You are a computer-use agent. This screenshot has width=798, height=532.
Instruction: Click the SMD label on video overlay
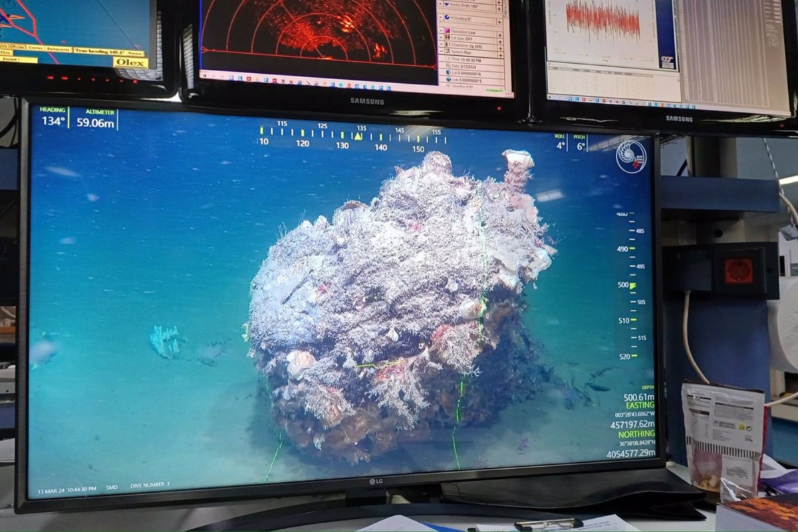[x=112, y=487]
